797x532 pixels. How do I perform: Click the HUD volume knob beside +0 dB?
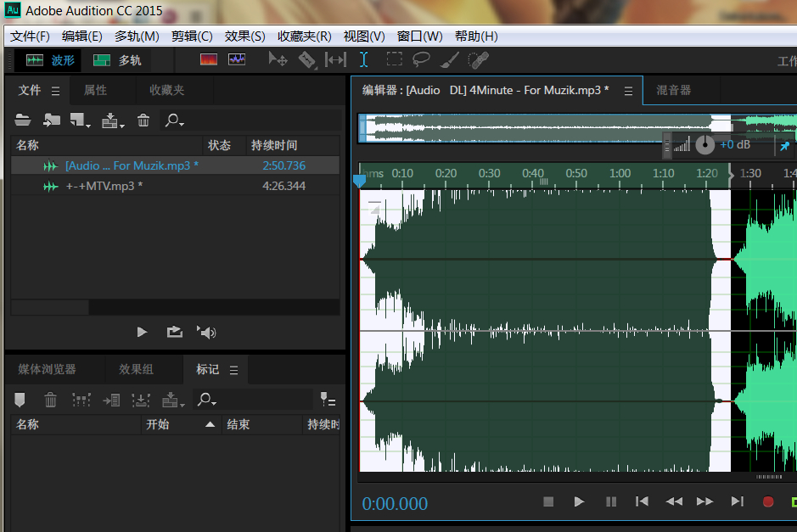coord(704,145)
